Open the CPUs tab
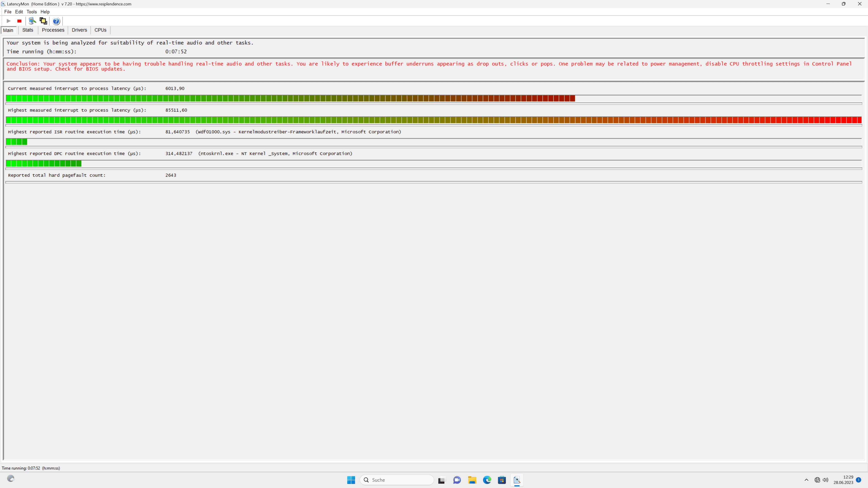Screen dimensions: 868x488 click(x=100, y=30)
